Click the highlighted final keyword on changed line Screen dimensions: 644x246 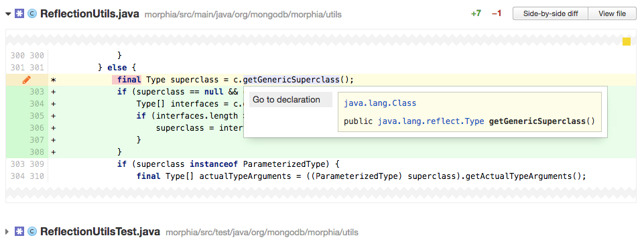click(x=129, y=80)
